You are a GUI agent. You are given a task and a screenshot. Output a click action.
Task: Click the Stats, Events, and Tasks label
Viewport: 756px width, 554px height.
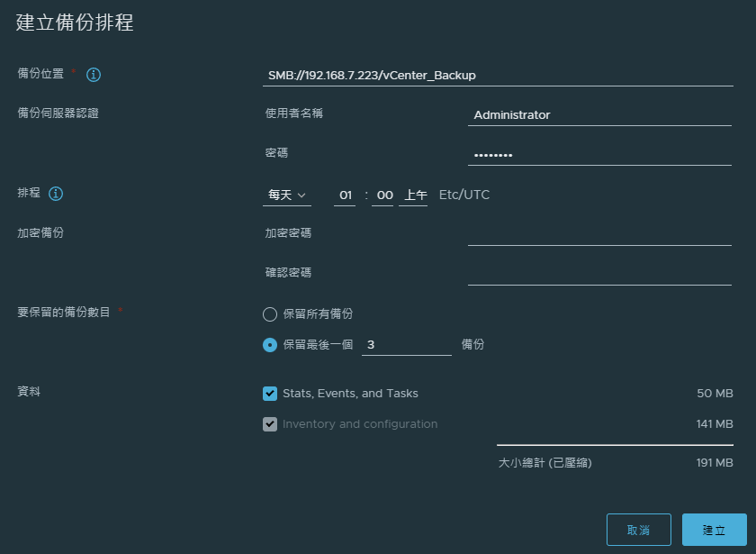(350, 394)
